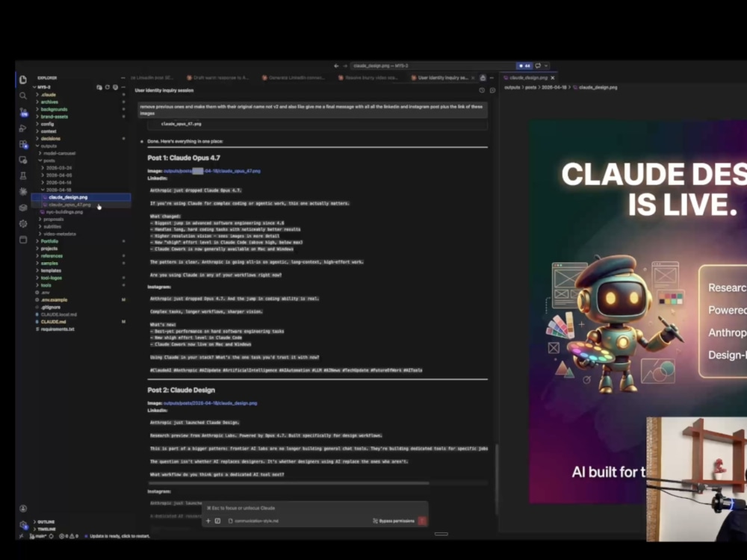The width and height of the screenshot is (747, 560).
Task: Open the Remote Explorer activity bar icon
Action: pos(23,160)
